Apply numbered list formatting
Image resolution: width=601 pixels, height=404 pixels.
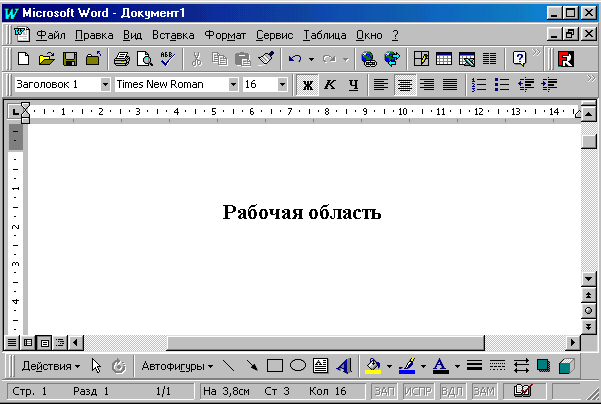coord(479,84)
